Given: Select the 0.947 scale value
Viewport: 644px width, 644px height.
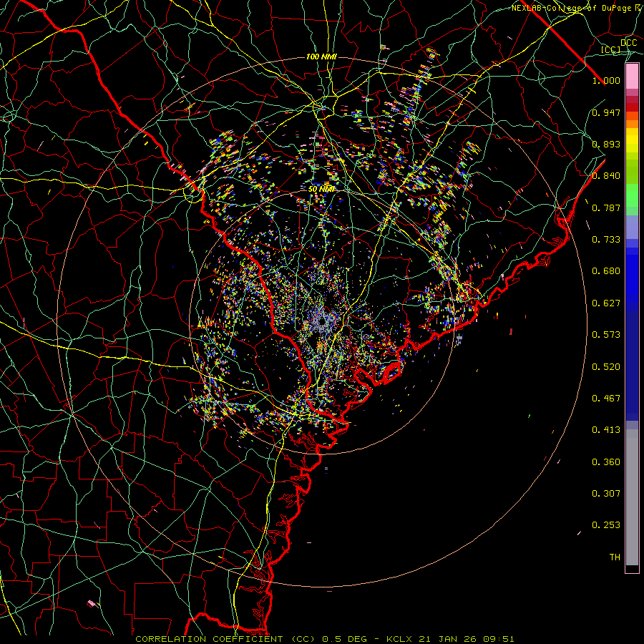Looking at the screenshot, I should click(x=606, y=112).
